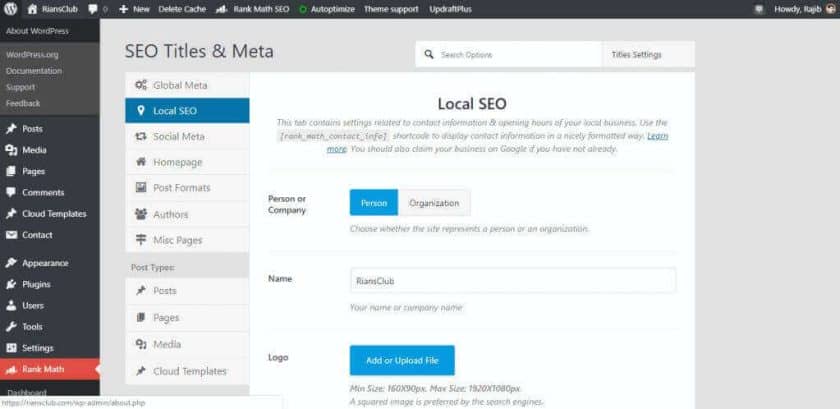Click the Global Meta gears icon

point(141,85)
